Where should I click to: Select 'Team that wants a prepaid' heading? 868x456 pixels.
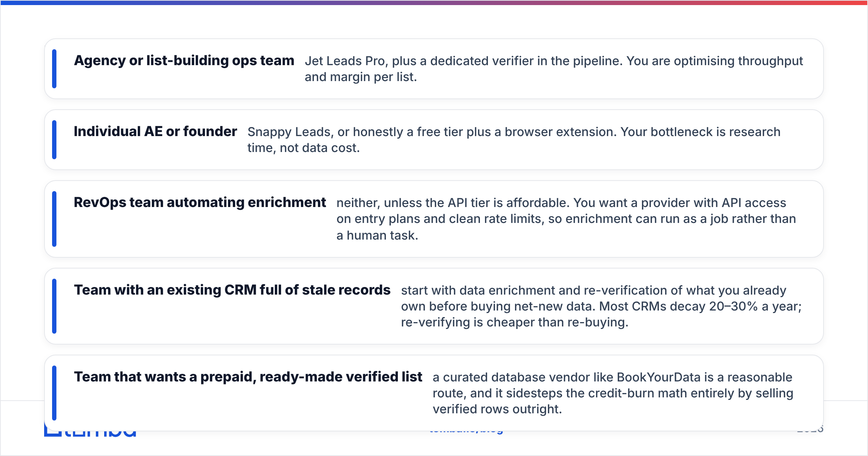coord(248,377)
